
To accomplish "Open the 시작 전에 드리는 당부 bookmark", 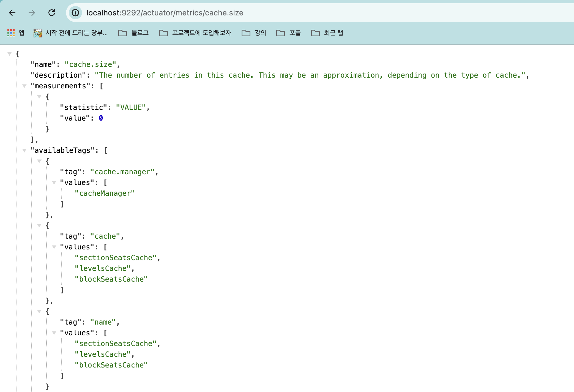I will (70, 33).
